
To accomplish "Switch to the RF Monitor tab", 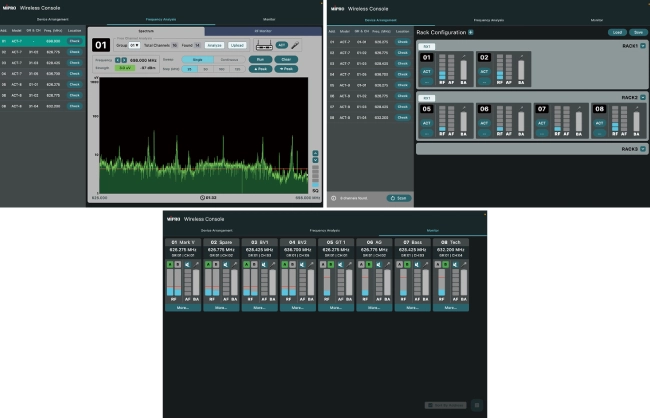I will [264, 31].
